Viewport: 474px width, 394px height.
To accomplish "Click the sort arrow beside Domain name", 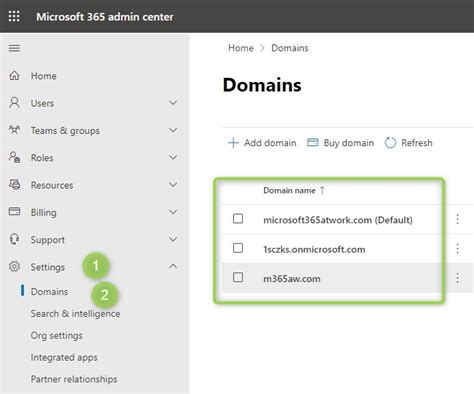I will click(322, 190).
